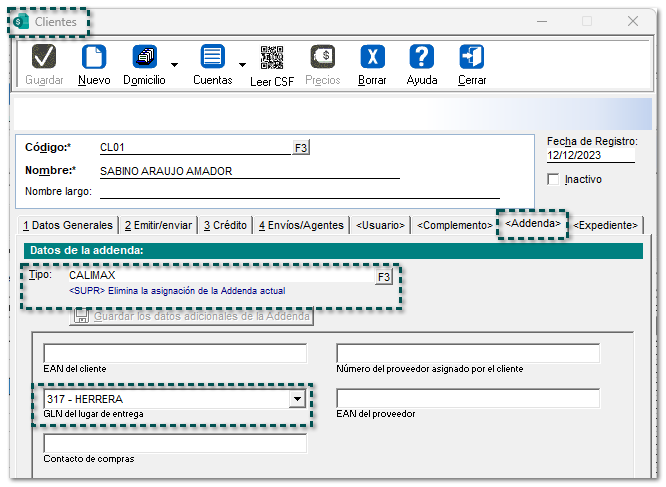The width and height of the screenshot is (666, 487).
Task: Click the EAN del cliente field
Action: [175, 354]
